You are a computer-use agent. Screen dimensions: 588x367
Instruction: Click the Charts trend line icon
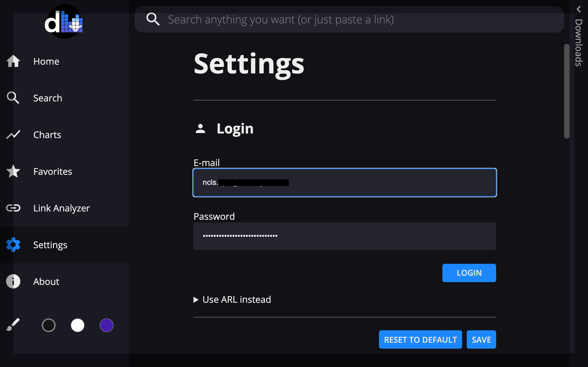[x=13, y=135]
